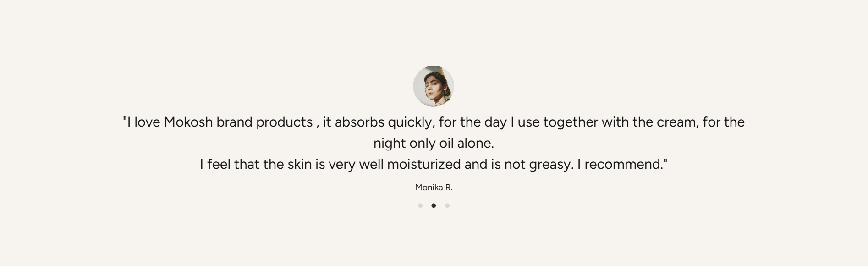868x266 pixels.
Task: Click the reviewer name Monika R.
Action: coord(434,188)
